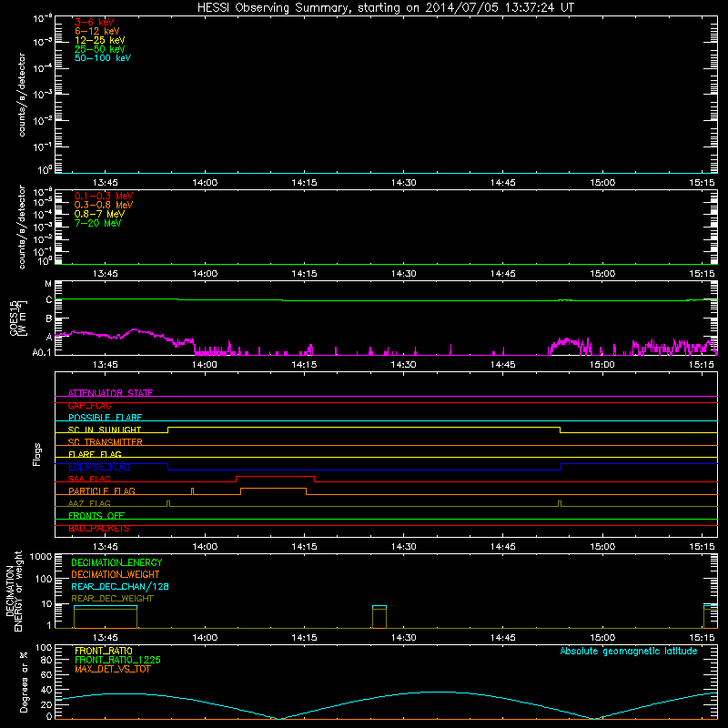Click the 14:00 tick label under Flags panel

tap(205, 547)
